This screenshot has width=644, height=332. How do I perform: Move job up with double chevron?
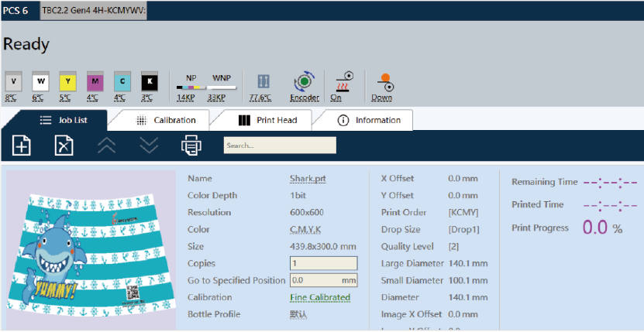(x=106, y=145)
